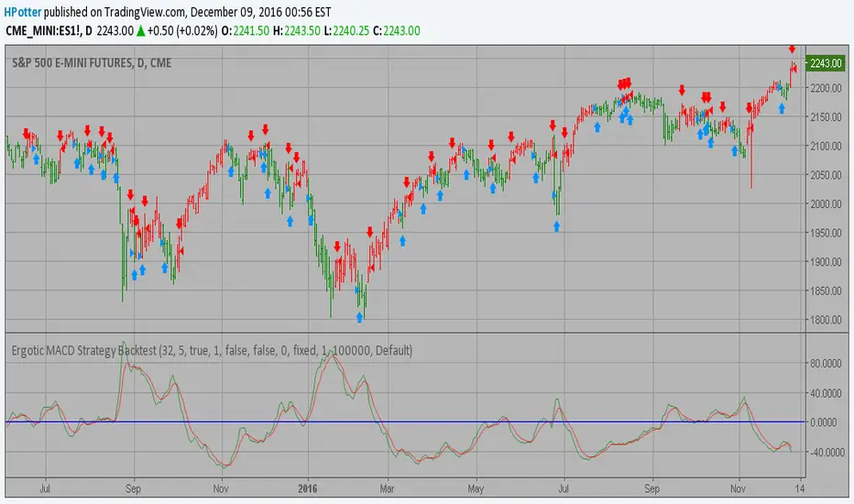Click the 2100.00 price axis label
The height and width of the screenshot is (504, 854).
pyautogui.click(x=826, y=146)
